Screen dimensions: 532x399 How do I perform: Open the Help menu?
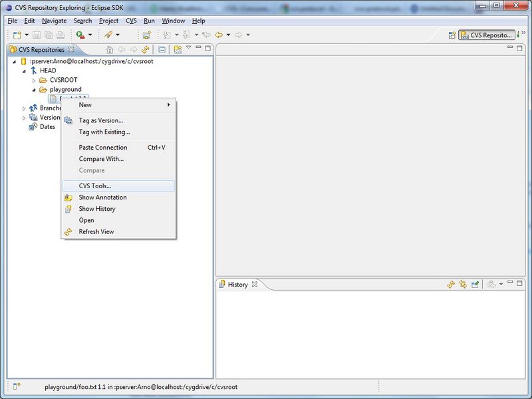[198, 21]
